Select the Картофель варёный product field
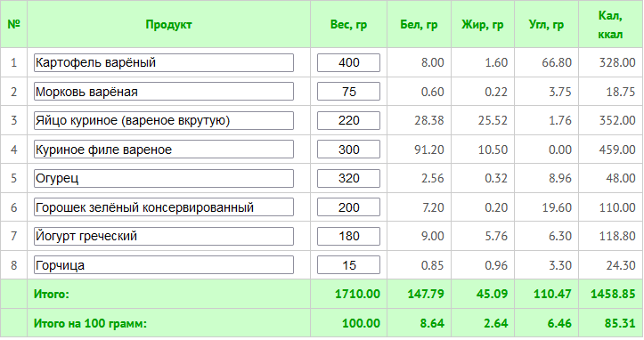Viewport: 644px width, 340px height. coord(164,63)
